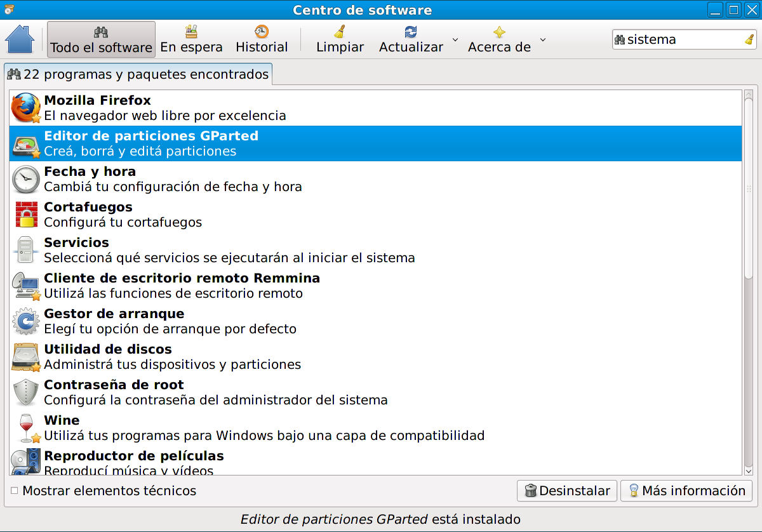Screen dimensions: 762x532
Task: Close the Centro de software window
Action: 751,10
